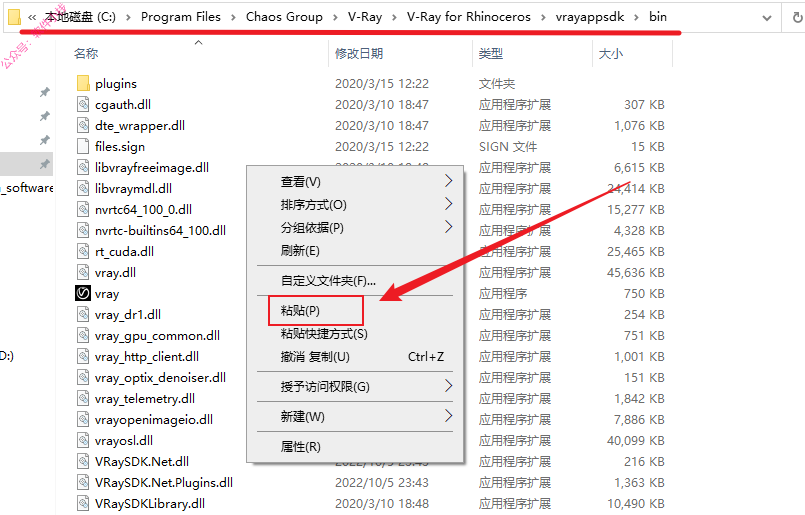Choose 属性(R) in context menu
This screenshot has height=515, width=805.
(x=355, y=446)
